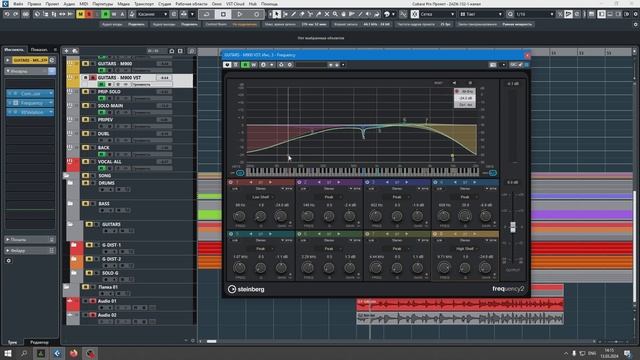The width and height of the screenshot is (640, 360).
Task: Click the DRUMS folder track icon
Action: (x=70, y=183)
